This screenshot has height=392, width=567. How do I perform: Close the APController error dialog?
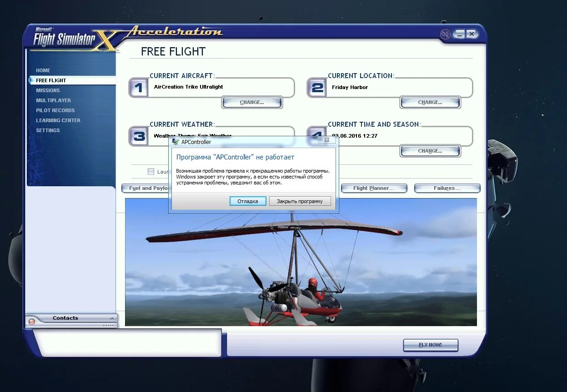click(x=326, y=140)
